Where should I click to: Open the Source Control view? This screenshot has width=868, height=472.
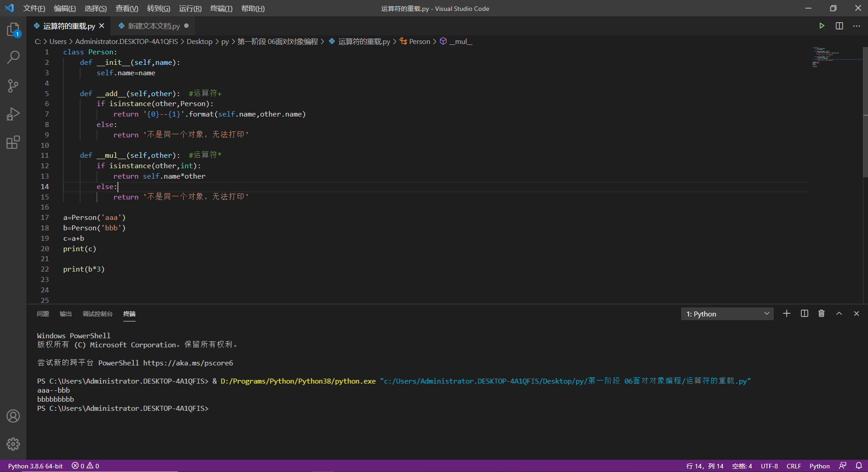[x=13, y=86]
